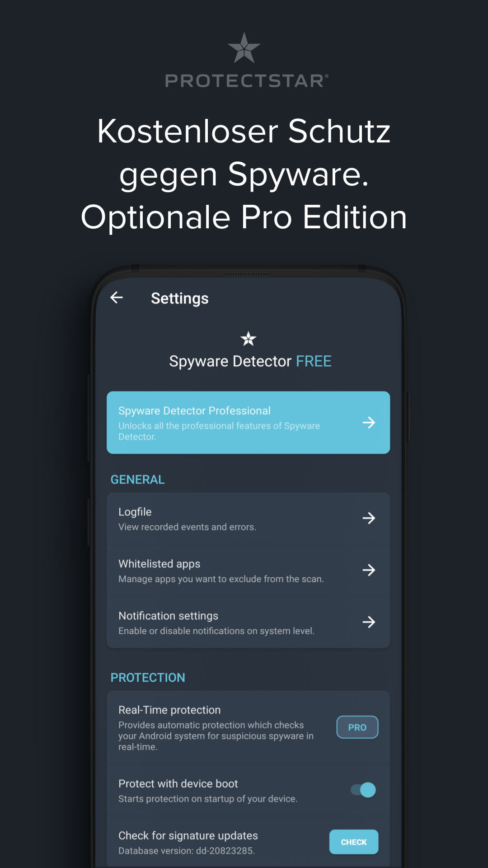Tap the Spyware Detector Professional banner
This screenshot has width=488, height=868.
(248, 423)
